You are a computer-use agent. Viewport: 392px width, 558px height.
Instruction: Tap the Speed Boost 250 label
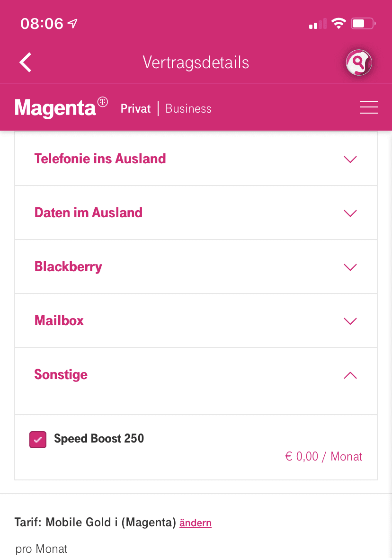(99, 439)
